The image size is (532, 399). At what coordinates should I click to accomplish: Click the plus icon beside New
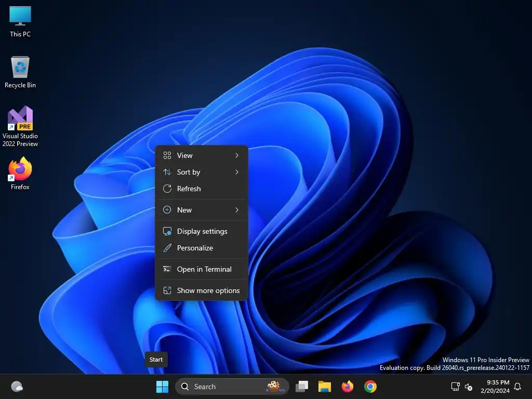pyautogui.click(x=167, y=210)
